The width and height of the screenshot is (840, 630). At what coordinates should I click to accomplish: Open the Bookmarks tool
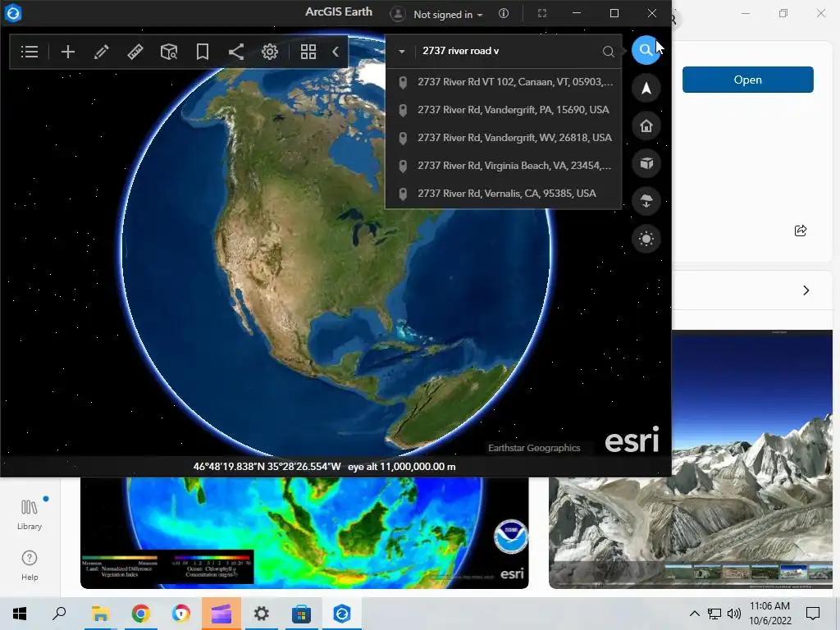[203, 52]
